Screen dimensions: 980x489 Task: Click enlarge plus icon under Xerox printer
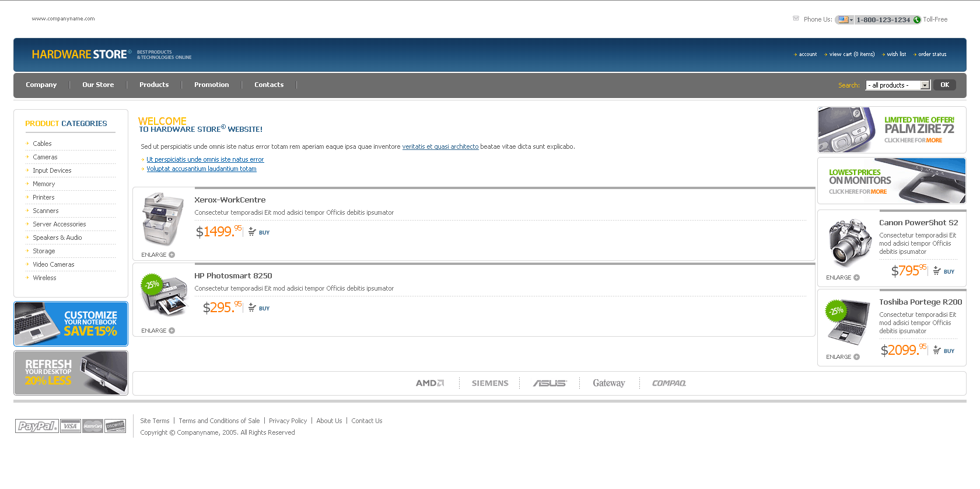171,255
